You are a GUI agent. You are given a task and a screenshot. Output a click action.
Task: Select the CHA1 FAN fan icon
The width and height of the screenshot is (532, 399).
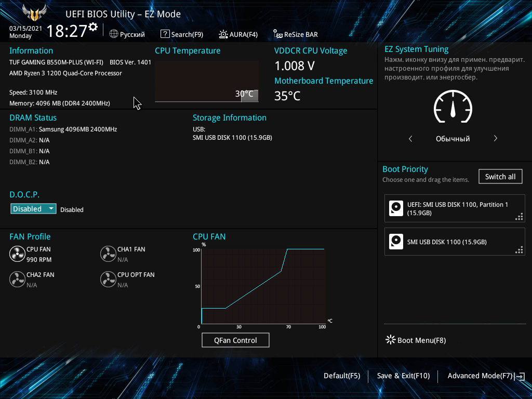pyautogui.click(x=108, y=254)
